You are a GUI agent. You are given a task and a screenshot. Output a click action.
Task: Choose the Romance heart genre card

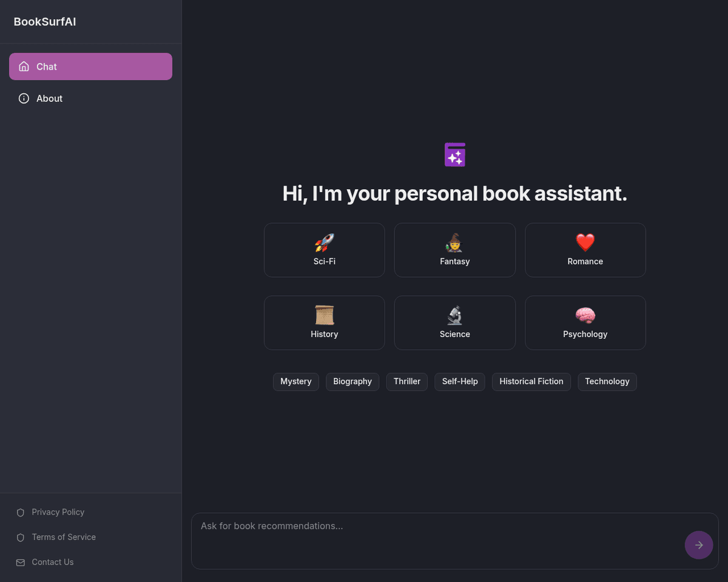[x=585, y=250]
